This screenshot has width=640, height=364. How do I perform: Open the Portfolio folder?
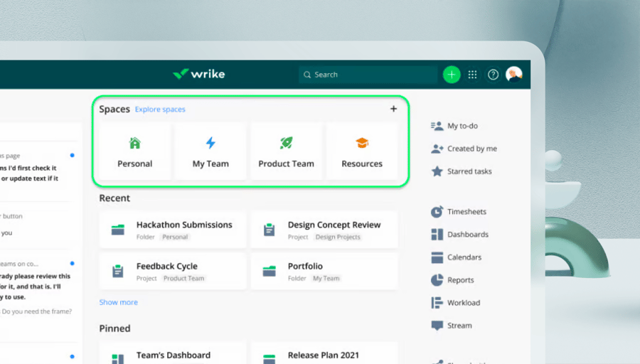(324, 271)
